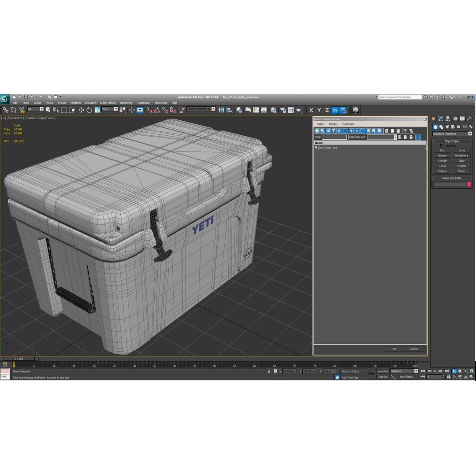
Task: Open the reference coordinate system View dropdown
Action: (110, 109)
